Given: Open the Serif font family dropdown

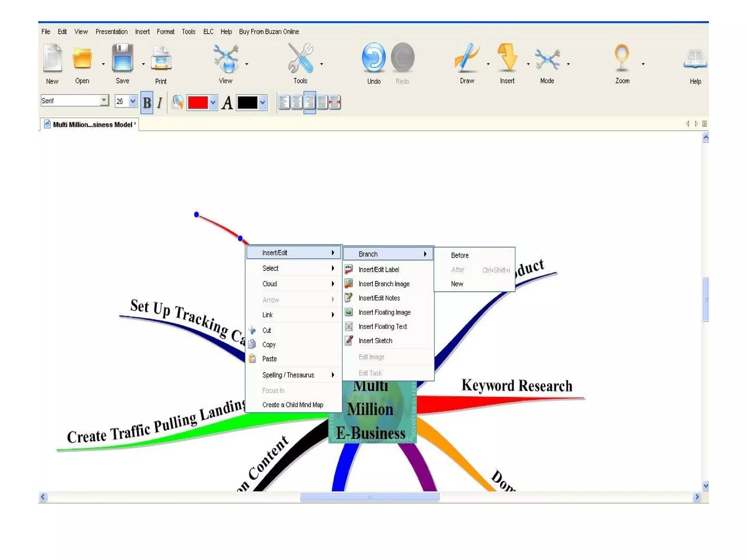Looking at the screenshot, I should [x=104, y=100].
